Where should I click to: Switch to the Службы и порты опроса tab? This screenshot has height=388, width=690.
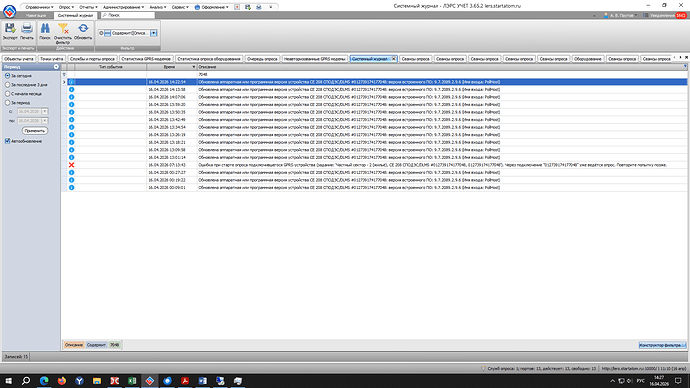click(x=92, y=59)
